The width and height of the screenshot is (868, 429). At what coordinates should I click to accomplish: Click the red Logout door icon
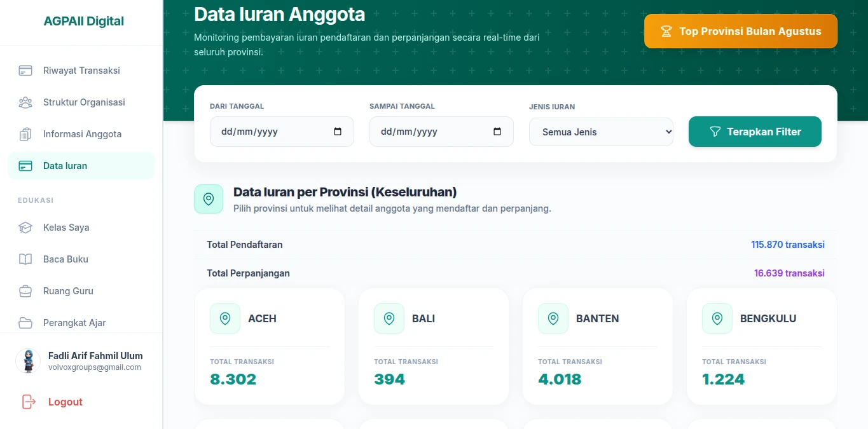click(x=29, y=402)
